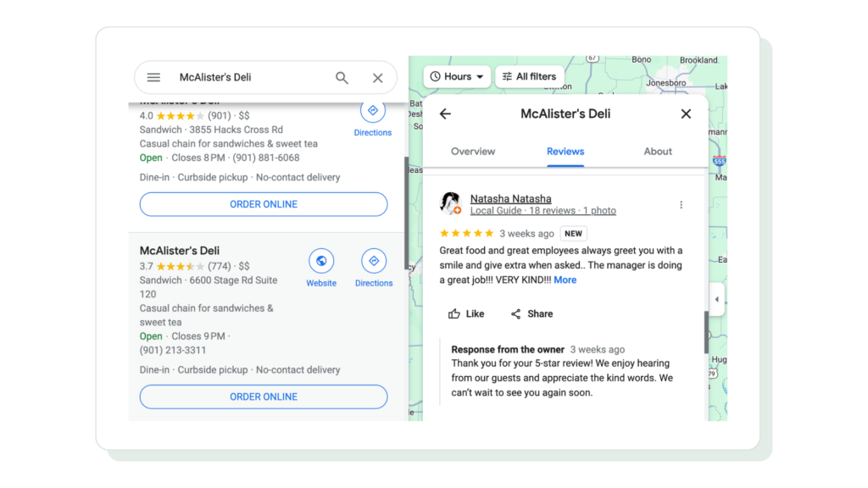Open the Website for McAlister's Deli on Stage Rd

pyautogui.click(x=321, y=260)
